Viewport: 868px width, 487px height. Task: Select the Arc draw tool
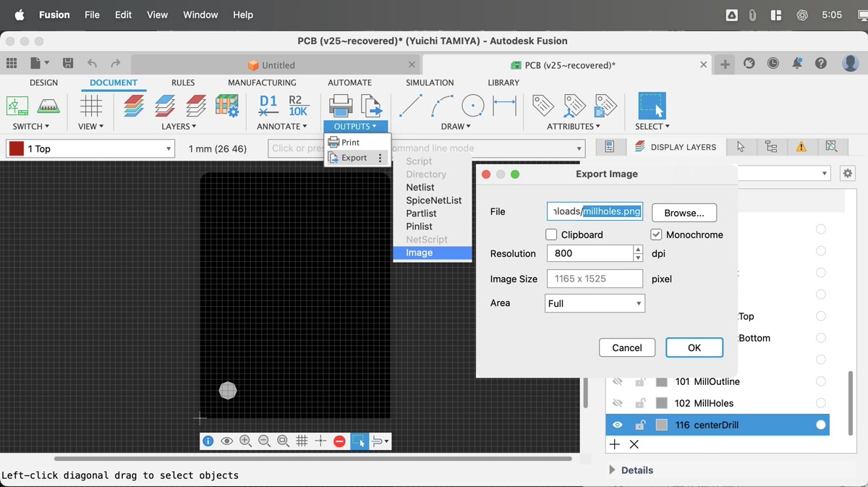[x=442, y=106]
